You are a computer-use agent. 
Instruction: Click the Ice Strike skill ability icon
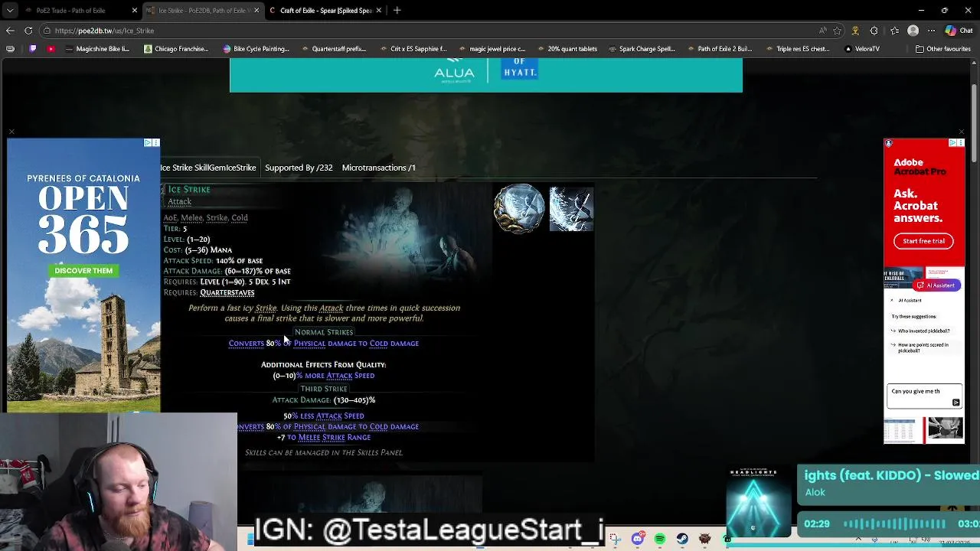571,208
